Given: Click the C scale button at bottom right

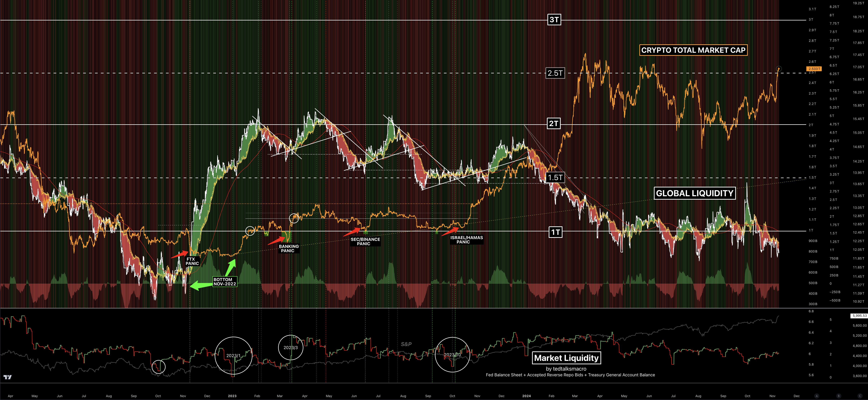Looking at the screenshot, I should [860, 396].
